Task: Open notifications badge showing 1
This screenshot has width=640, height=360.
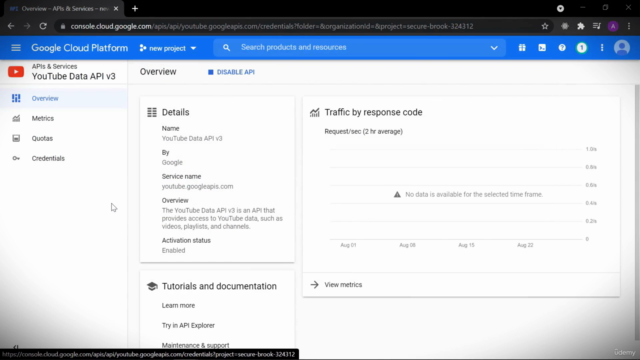Action: [x=582, y=48]
